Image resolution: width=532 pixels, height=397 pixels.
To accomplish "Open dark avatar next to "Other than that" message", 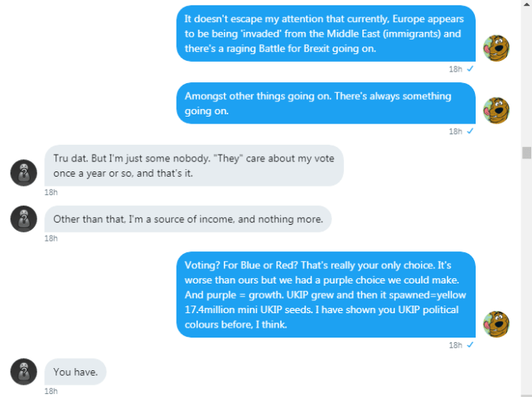I will pos(24,219).
